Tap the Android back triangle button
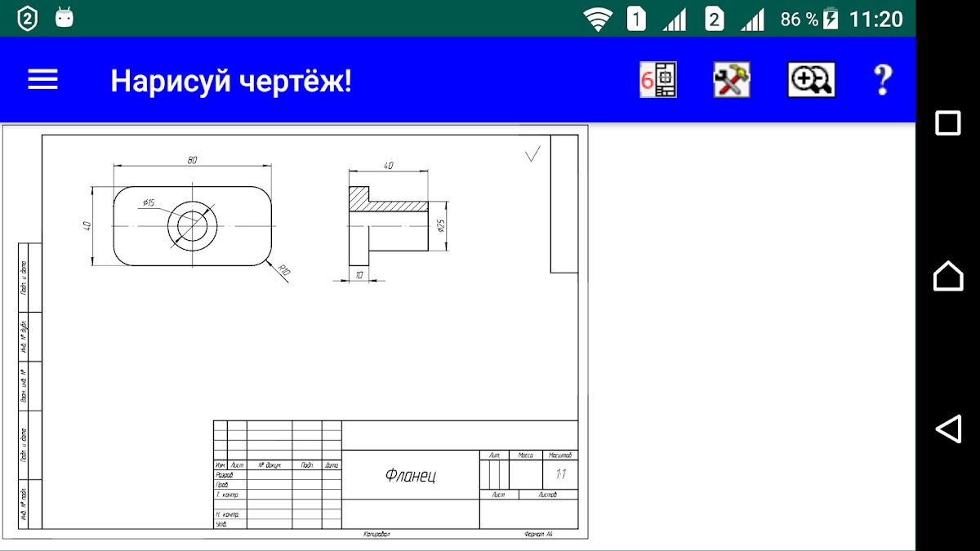The image size is (980, 551). click(947, 429)
